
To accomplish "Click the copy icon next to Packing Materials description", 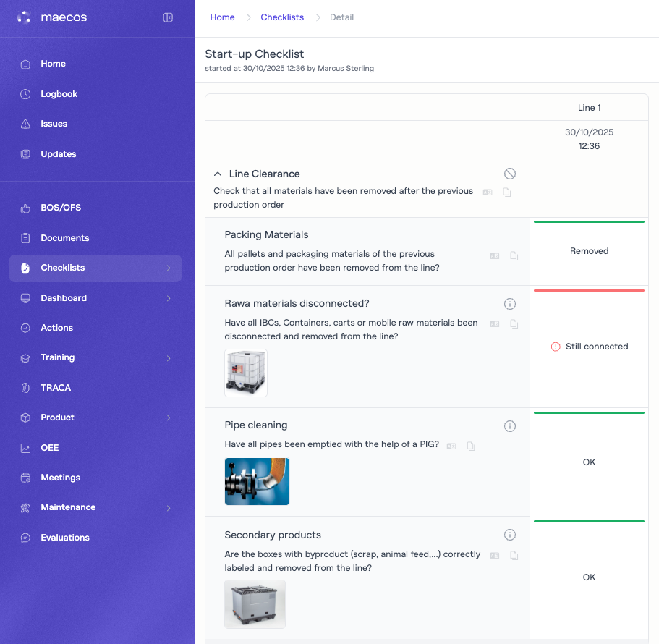I will pos(514,256).
